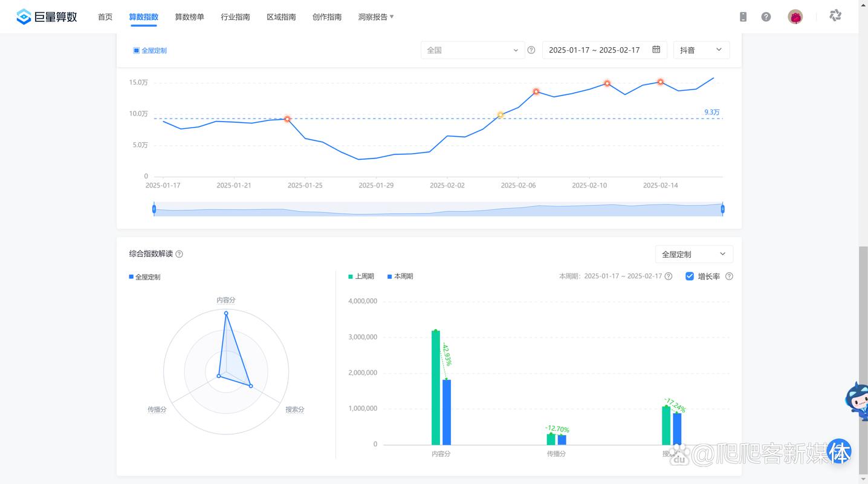This screenshot has height=484, width=868.
Task: Open the date range picker field
Action: click(604, 50)
